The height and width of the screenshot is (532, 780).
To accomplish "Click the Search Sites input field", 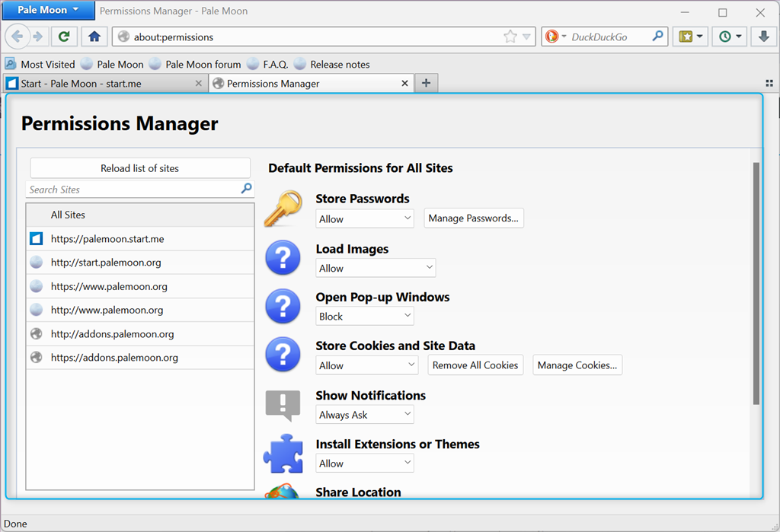I will 133,190.
